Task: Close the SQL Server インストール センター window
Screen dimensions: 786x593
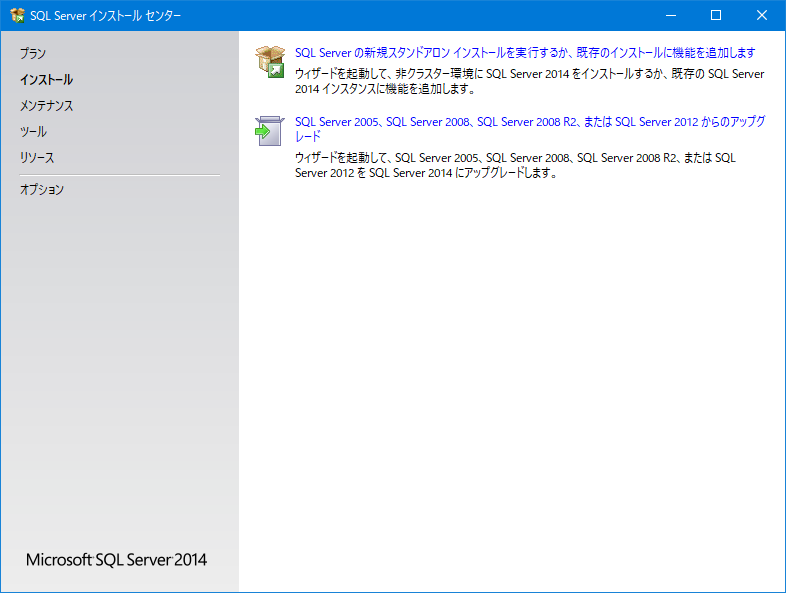Action: click(x=761, y=16)
